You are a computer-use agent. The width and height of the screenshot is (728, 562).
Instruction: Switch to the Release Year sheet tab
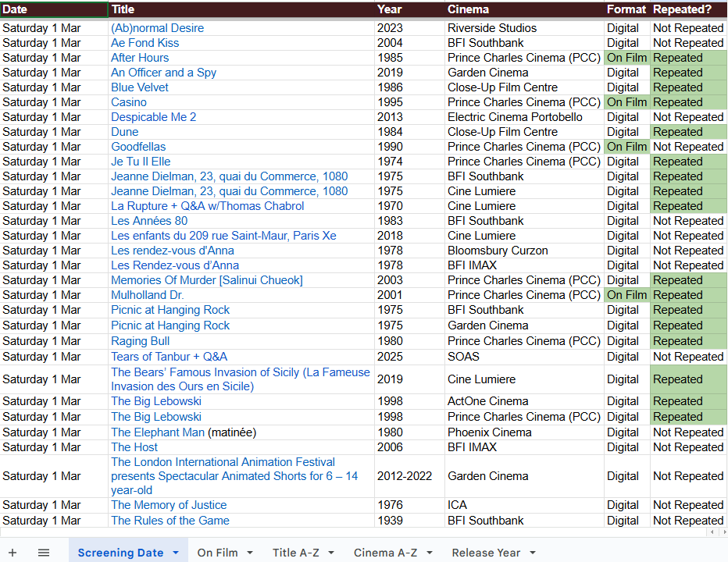[486, 553]
